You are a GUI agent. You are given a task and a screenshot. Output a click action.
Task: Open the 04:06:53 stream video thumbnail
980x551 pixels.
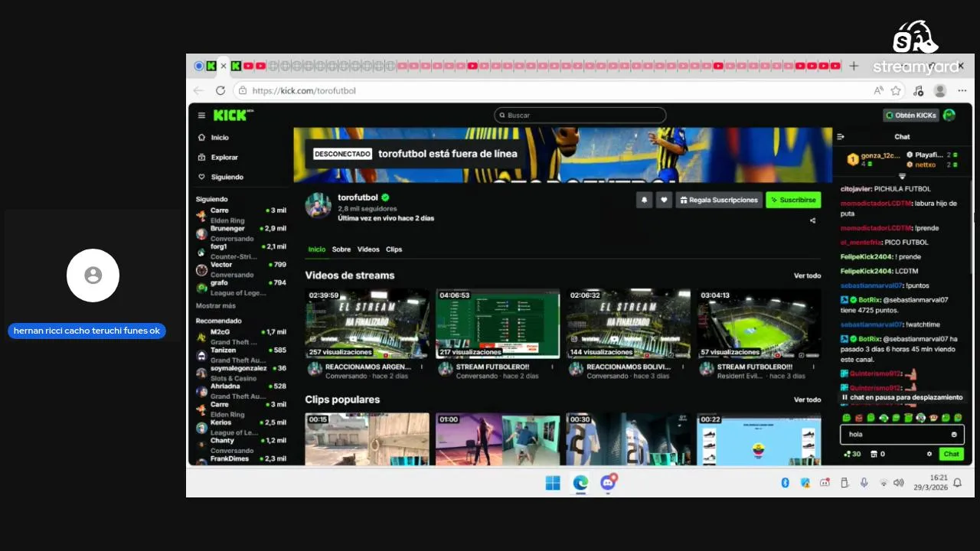[x=498, y=323]
